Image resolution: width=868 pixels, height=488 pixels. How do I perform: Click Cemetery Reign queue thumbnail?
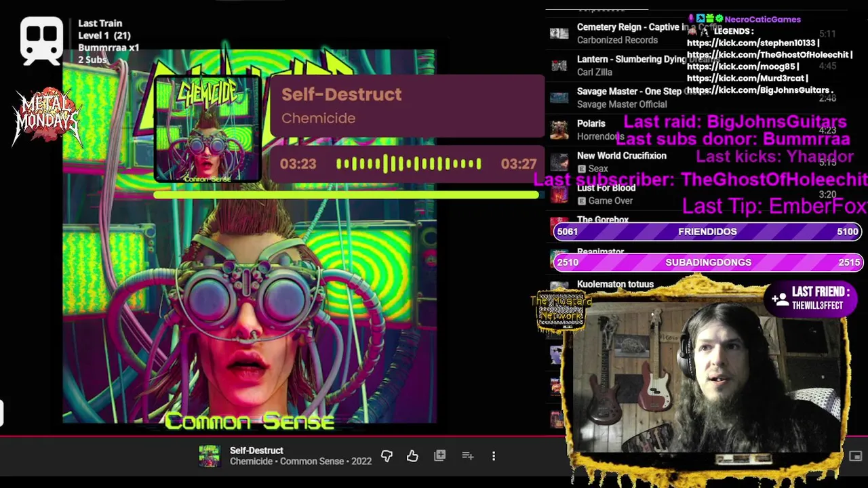pyautogui.click(x=559, y=33)
